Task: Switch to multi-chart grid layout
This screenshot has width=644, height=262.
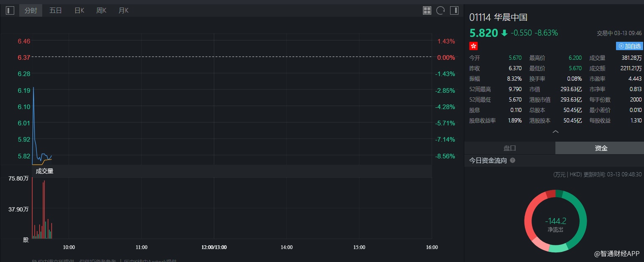Action: [427, 10]
